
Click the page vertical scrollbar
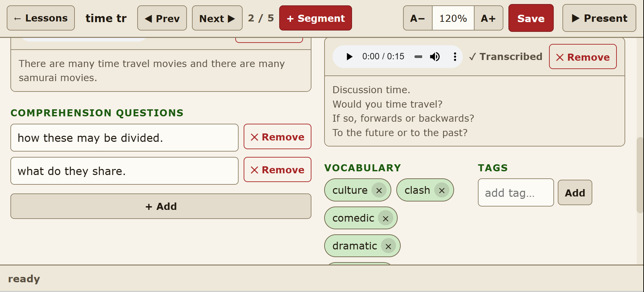[640, 175]
